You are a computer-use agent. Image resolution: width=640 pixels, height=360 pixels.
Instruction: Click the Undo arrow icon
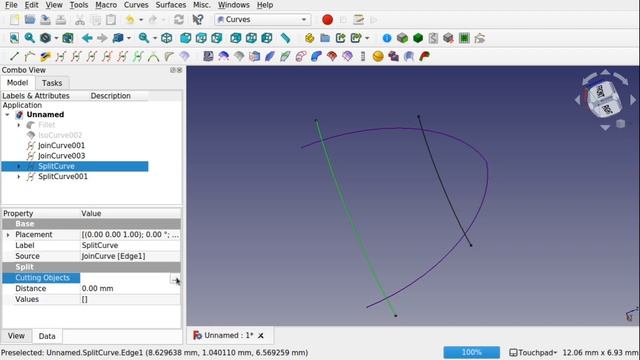coord(130,20)
